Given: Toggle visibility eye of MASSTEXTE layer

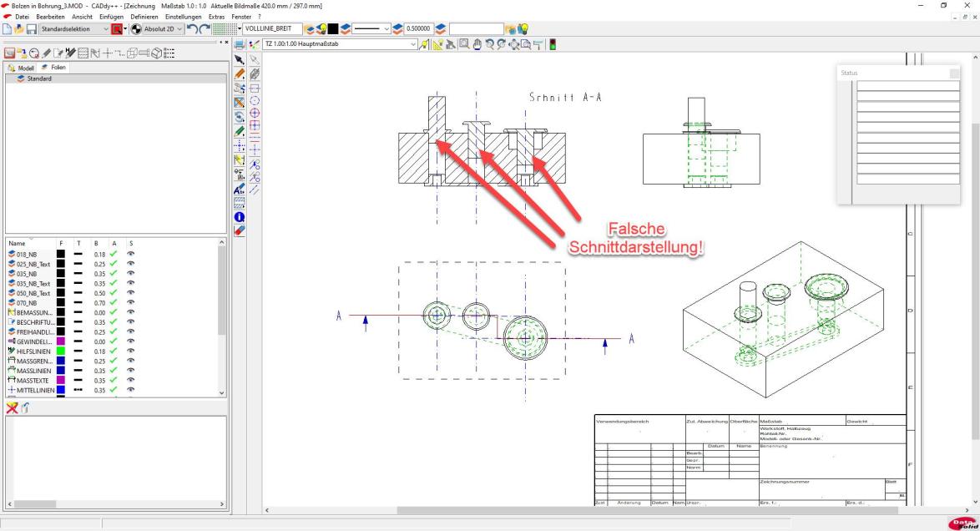Looking at the screenshot, I should [131, 380].
